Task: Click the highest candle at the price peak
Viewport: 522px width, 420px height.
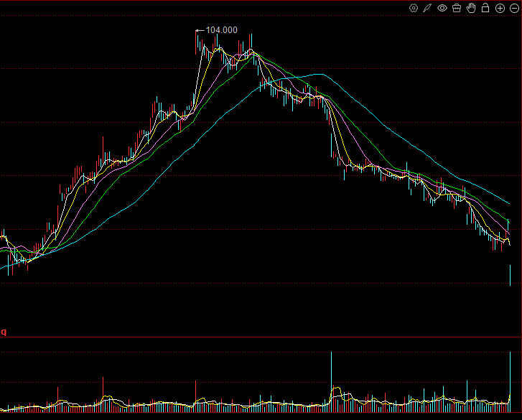Action: 197,42
